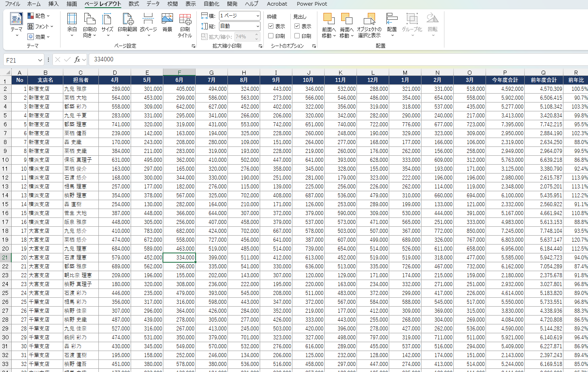Screen dimensions: 588x372
Task: Click 前面へ移動 bring forward icon
Action: tap(329, 25)
